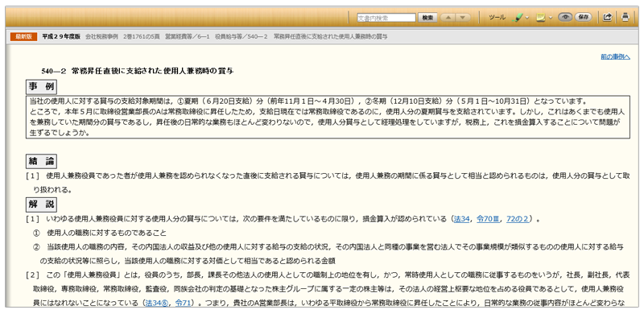The height and width of the screenshot is (314, 644).
Task: Open the 72の2 reference link
Action: tap(518, 219)
